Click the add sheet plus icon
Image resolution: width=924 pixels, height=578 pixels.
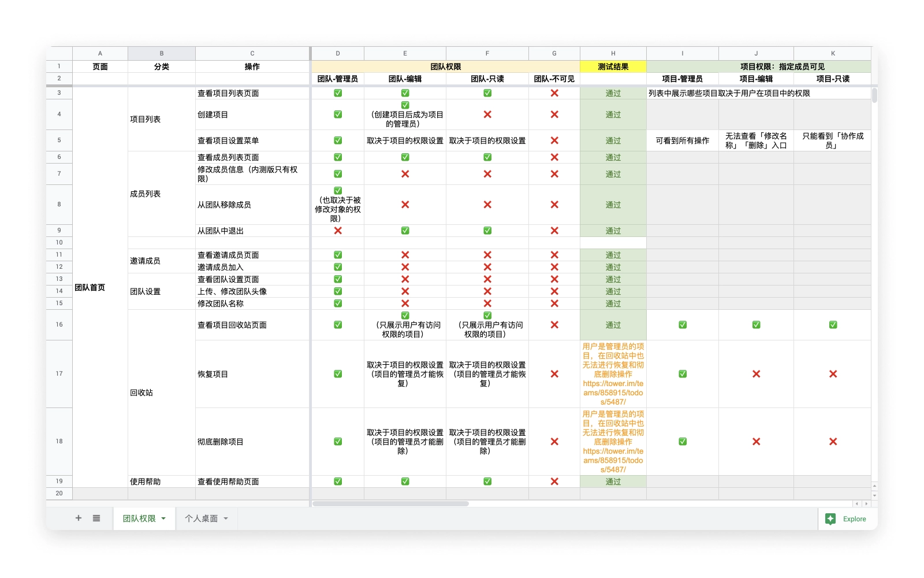(x=79, y=518)
